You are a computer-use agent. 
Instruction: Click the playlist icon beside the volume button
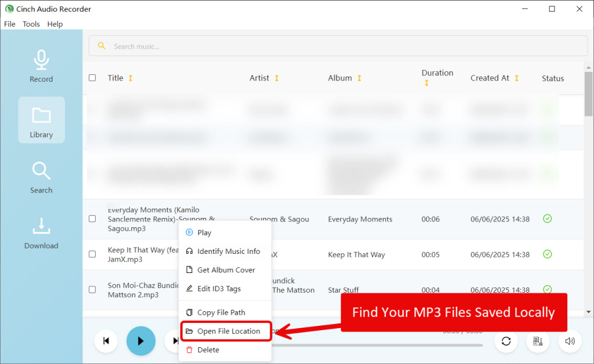pos(538,341)
